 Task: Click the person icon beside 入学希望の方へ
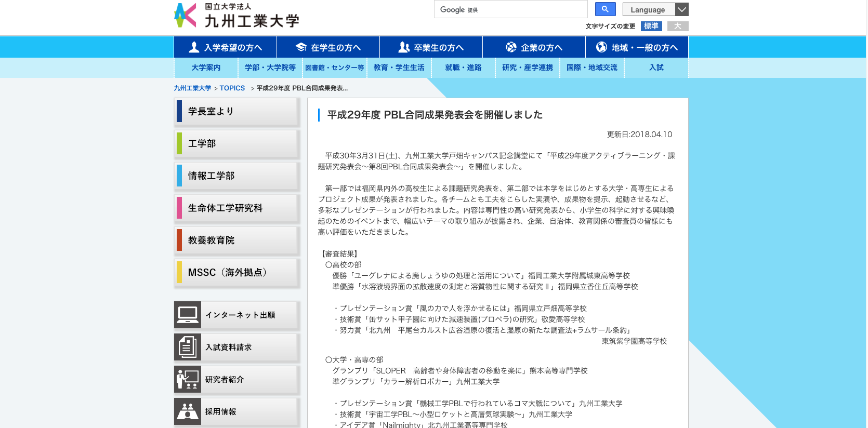tap(194, 47)
